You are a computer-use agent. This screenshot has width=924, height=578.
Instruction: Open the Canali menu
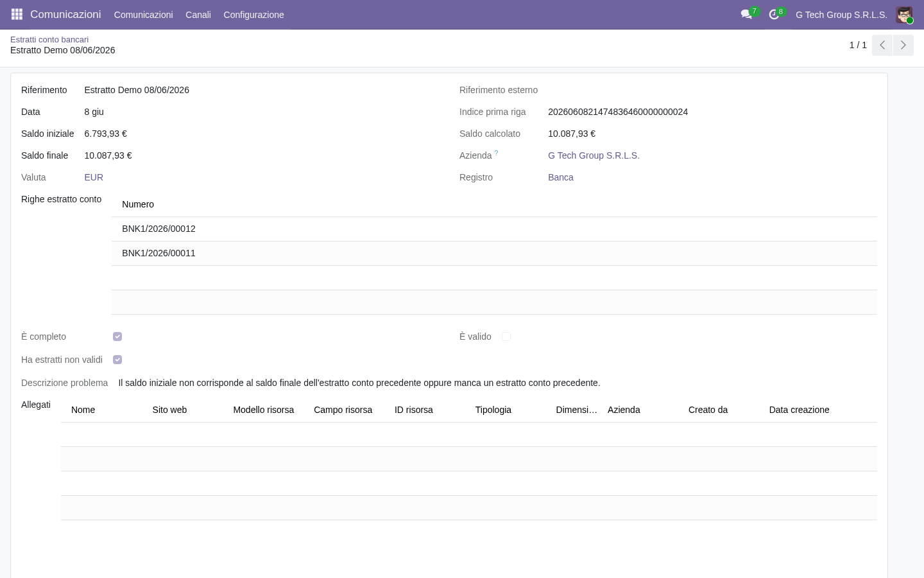198,15
